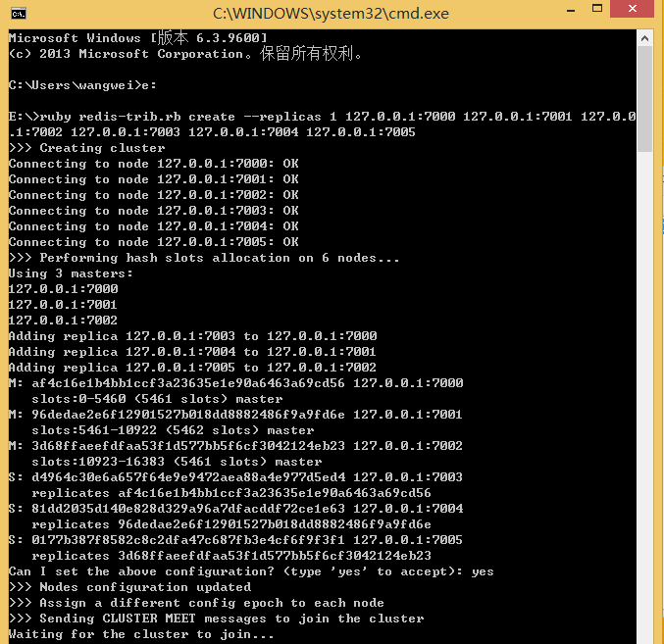Screen dimensions: 664x644
Task: Maximize the cmd.exe window
Action: (x=597, y=9)
